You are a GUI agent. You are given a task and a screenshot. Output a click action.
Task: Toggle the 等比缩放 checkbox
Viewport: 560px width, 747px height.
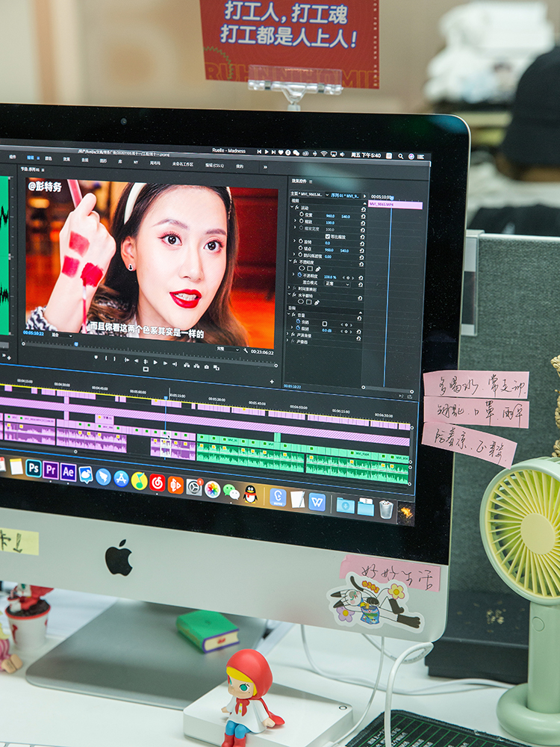328,236
